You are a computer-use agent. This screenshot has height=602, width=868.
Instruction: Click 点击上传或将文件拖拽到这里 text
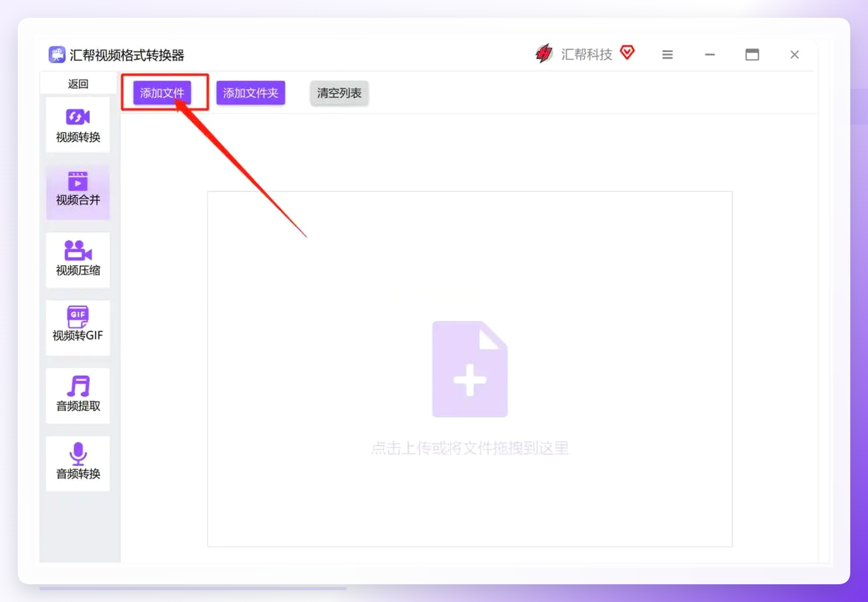coord(470,448)
